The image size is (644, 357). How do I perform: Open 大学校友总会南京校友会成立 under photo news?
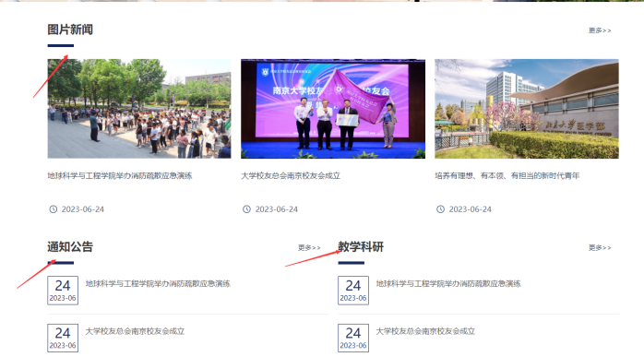[291, 176]
